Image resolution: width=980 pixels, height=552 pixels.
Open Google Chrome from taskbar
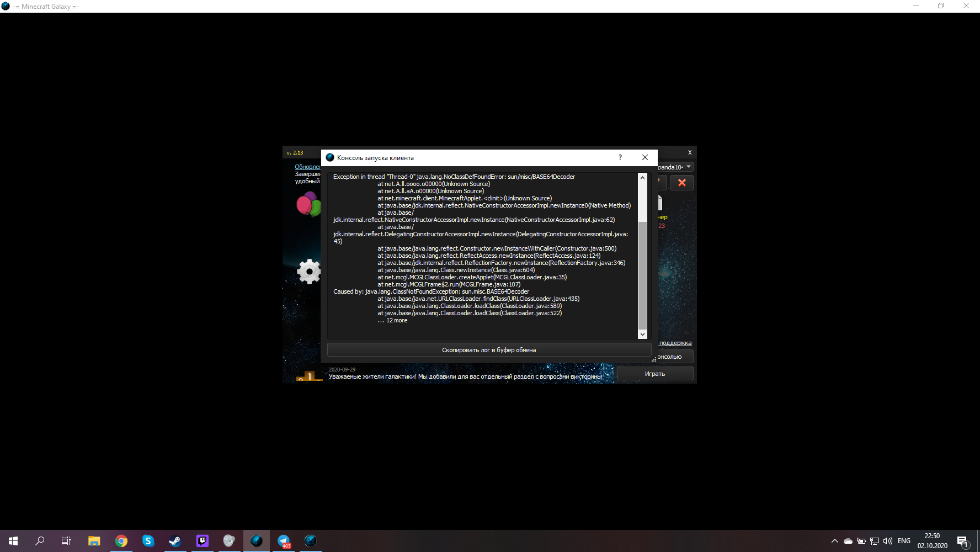pyautogui.click(x=121, y=541)
